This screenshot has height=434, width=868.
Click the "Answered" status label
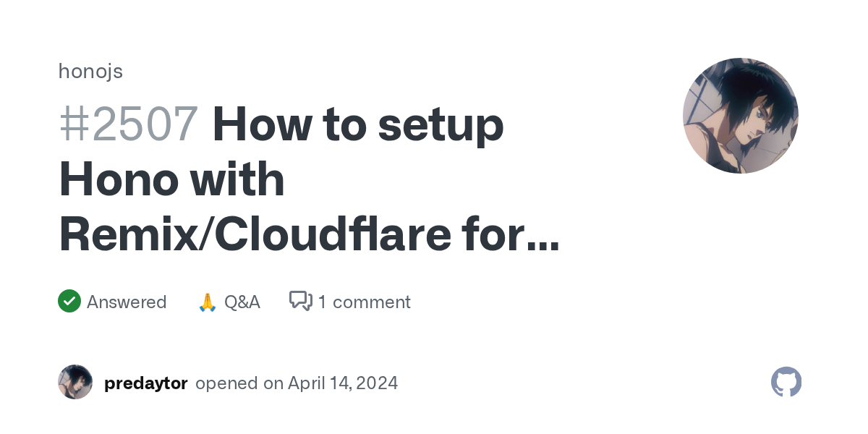coord(127,302)
